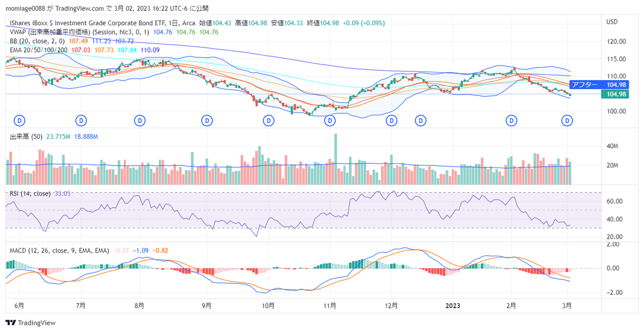Screen dimensions: 644x332
Task: Click the RSI 60.00 axis label
Action: (613, 201)
